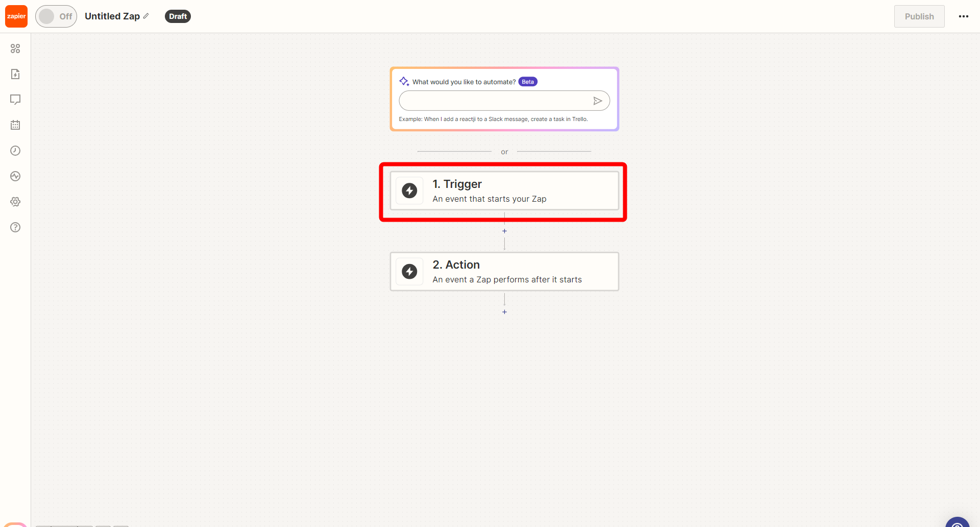The width and height of the screenshot is (980, 527).
Task: Add step with plus between Trigger and Action
Action: click(x=504, y=231)
